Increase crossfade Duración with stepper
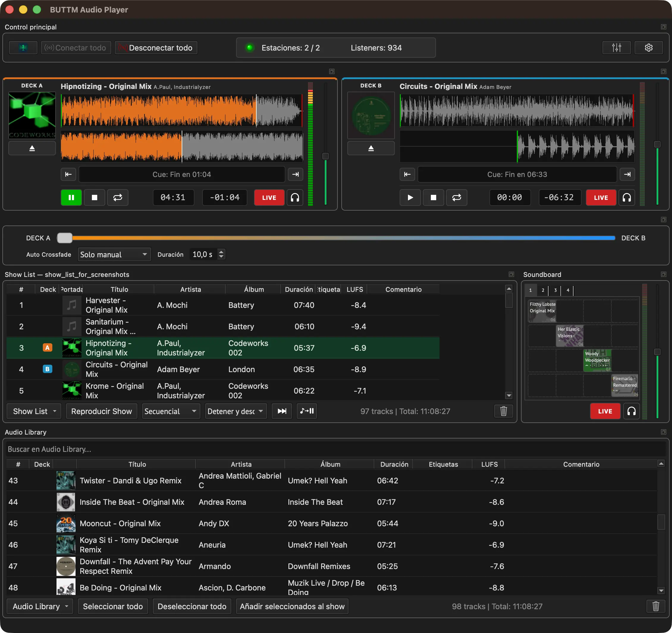This screenshot has height=633, width=672. 222,252
